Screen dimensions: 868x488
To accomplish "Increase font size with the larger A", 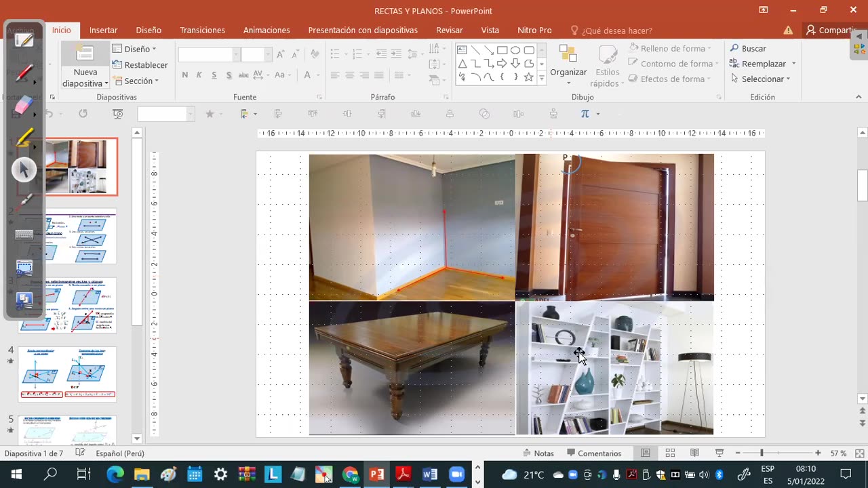I will tap(282, 54).
